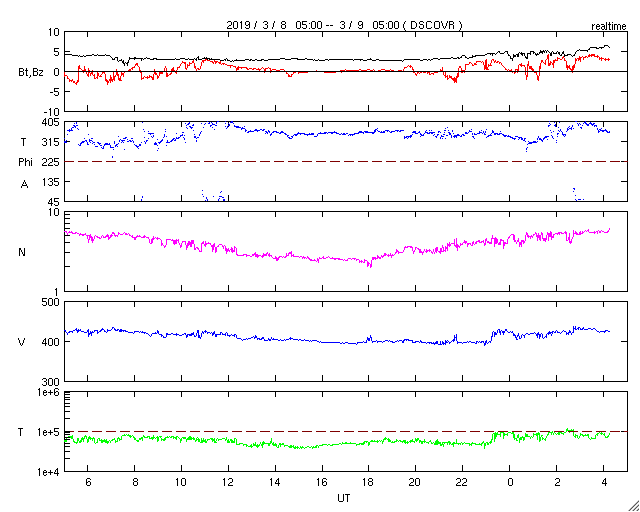Click the '315' tick on the Phi plot
The image size is (640, 512).
pos(52,142)
